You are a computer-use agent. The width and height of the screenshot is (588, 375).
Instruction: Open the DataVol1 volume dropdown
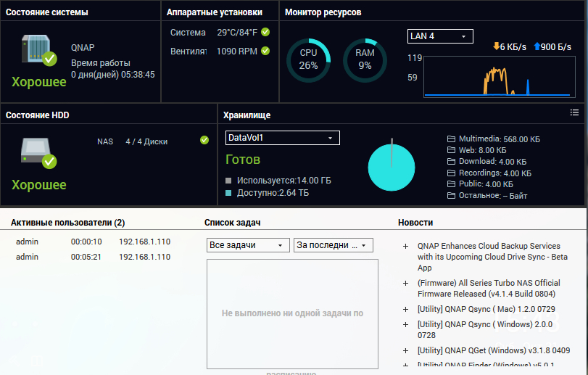point(283,138)
